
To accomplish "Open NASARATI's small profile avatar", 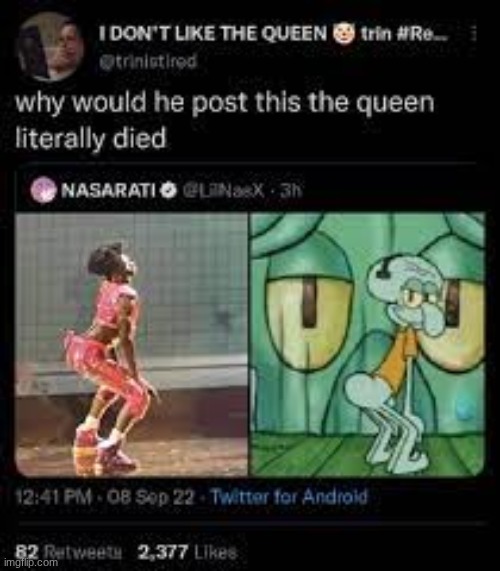I will [44, 190].
